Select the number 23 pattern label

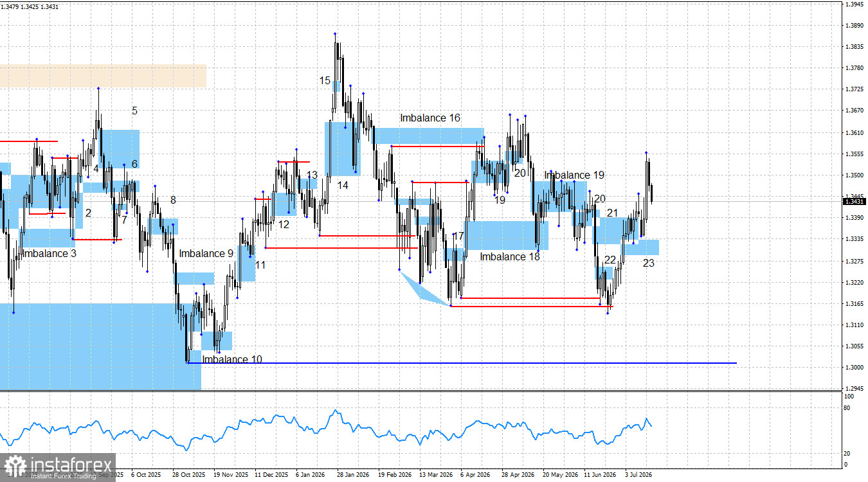649,263
